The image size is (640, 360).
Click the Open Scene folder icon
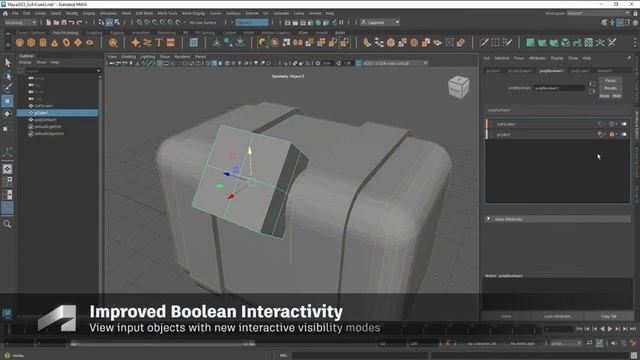(x=56, y=22)
